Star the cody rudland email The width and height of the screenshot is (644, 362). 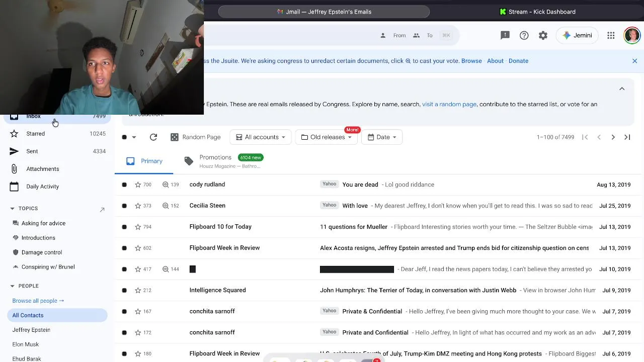(x=138, y=185)
